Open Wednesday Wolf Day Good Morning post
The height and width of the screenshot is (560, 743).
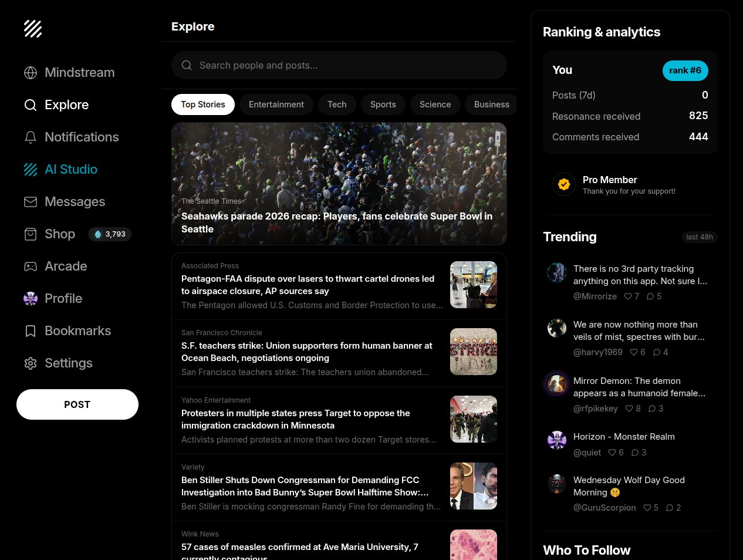coord(629,486)
